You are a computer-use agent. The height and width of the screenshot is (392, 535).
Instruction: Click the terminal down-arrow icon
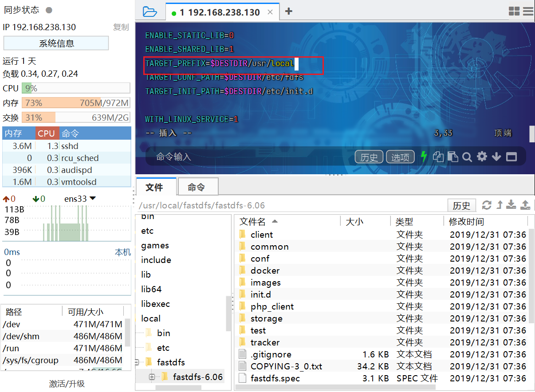pos(496,157)
